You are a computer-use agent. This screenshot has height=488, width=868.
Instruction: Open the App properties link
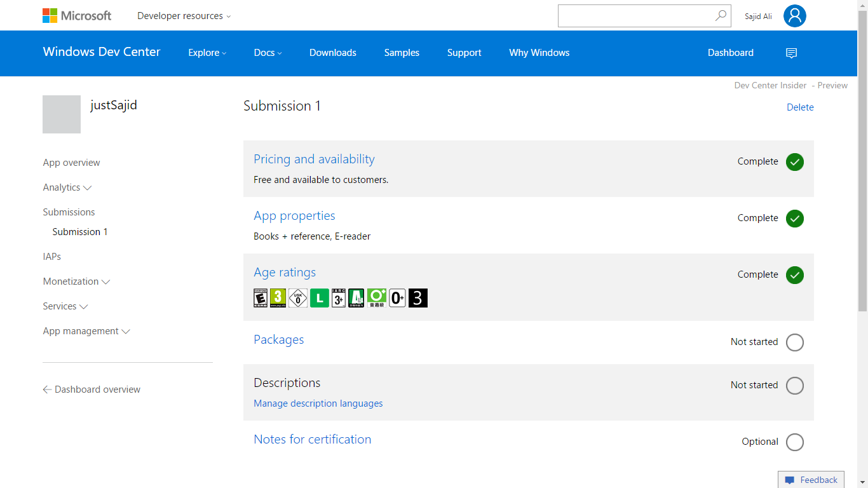294,216
